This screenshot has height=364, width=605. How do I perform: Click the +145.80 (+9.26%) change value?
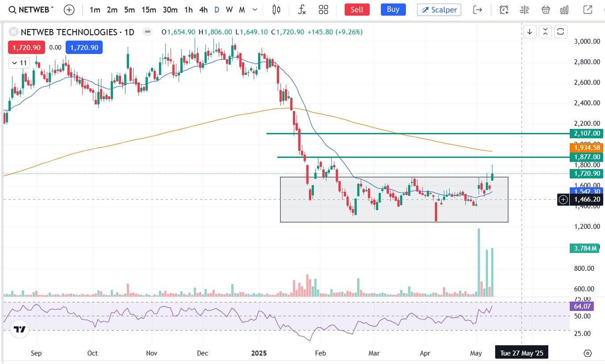point(335,32)
